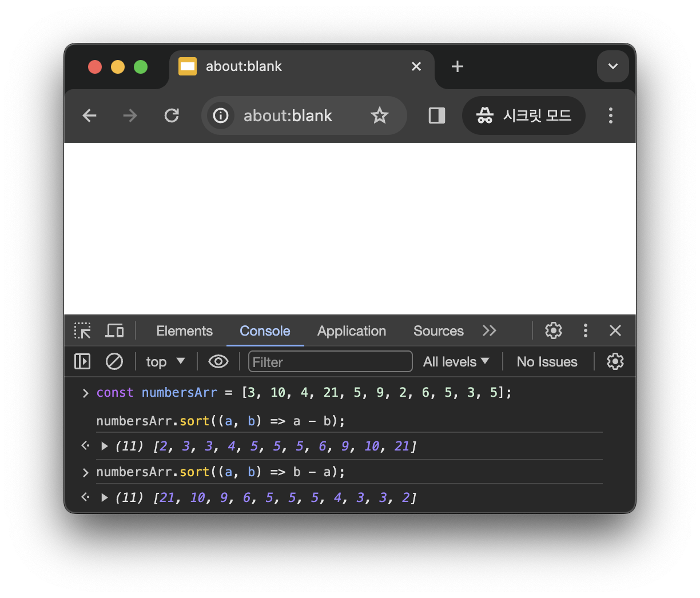
Task: Show the console sidebar
Action: tap(82, 361)
